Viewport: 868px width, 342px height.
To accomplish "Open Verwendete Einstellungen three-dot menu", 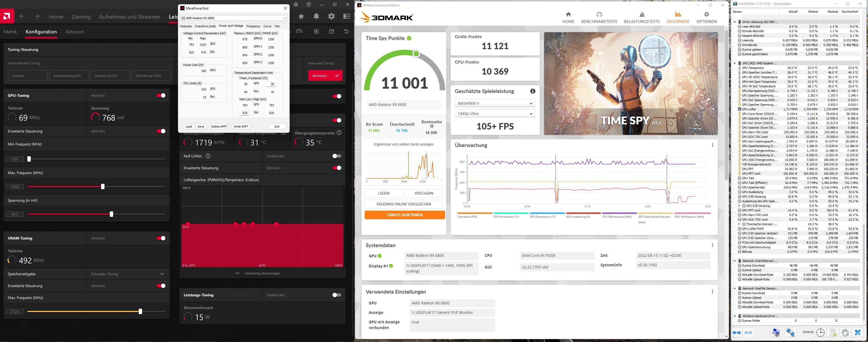I will tap(712, 292).
